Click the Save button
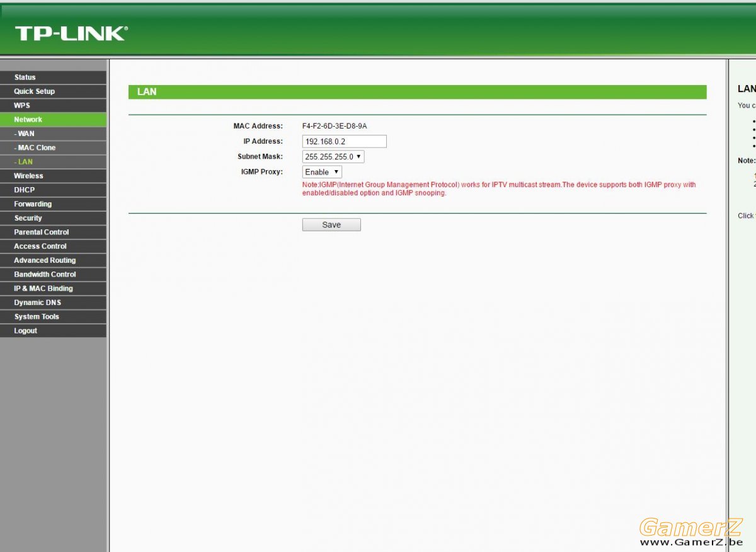Image resolution: width=756 pixels, height=552 pixels. click(x=331, y=225)
